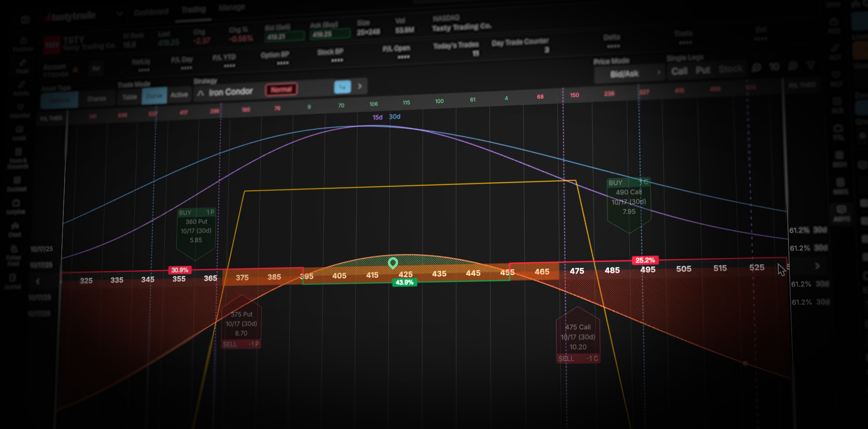The width and height of the screenshot is (868, 429).
Task: Switch trade mode to Table
Action: [129, 97]
